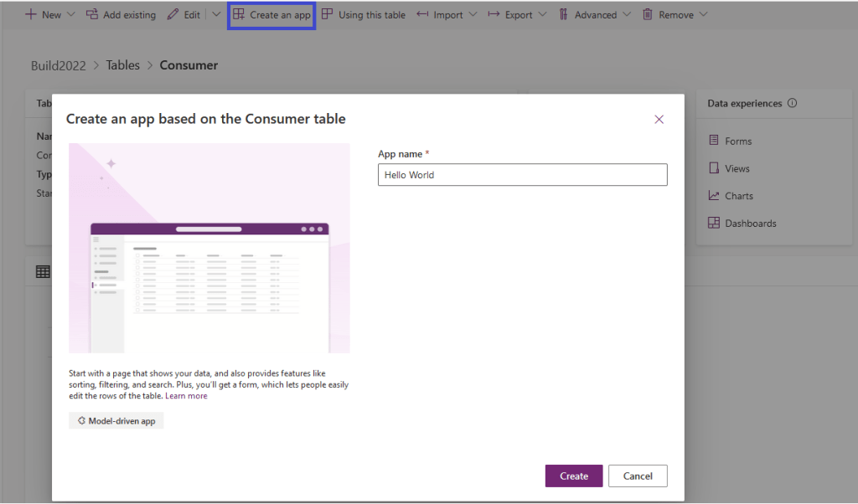The width and height of the screenshot is (858, 504).
Task: Click the Using this table icon
Action: [327, 15]
